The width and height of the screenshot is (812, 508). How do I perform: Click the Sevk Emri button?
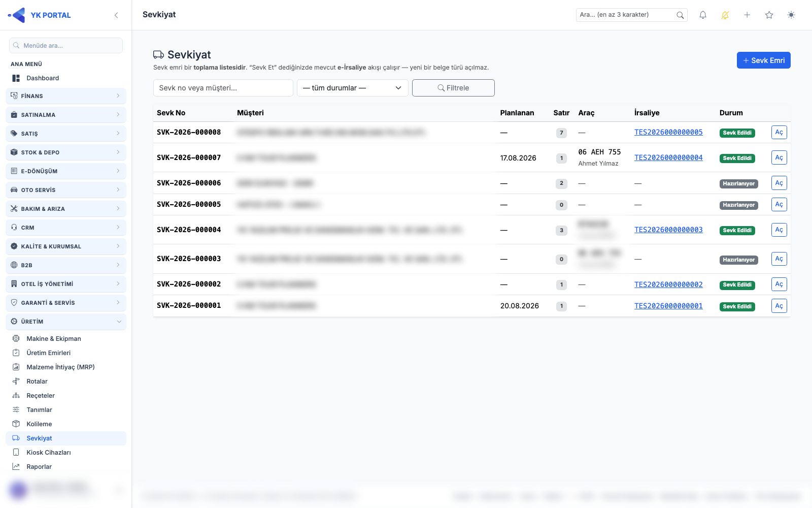(763, 60)
